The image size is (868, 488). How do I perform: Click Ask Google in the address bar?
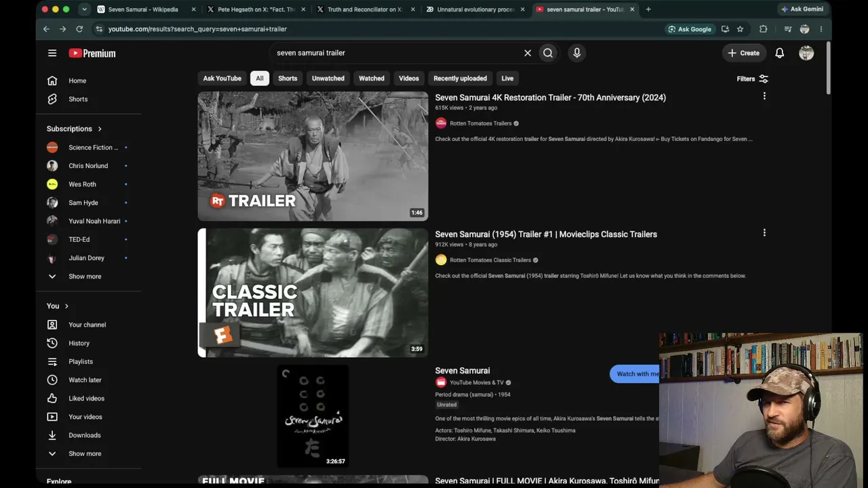pyautogui.click(x=690, y=29)
